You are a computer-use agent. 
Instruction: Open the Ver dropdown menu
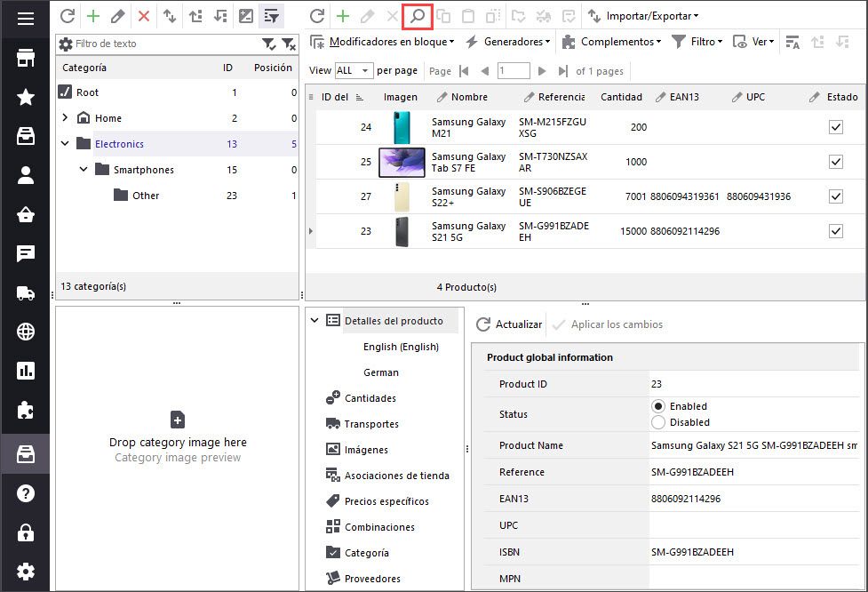[x=753, y=42]
